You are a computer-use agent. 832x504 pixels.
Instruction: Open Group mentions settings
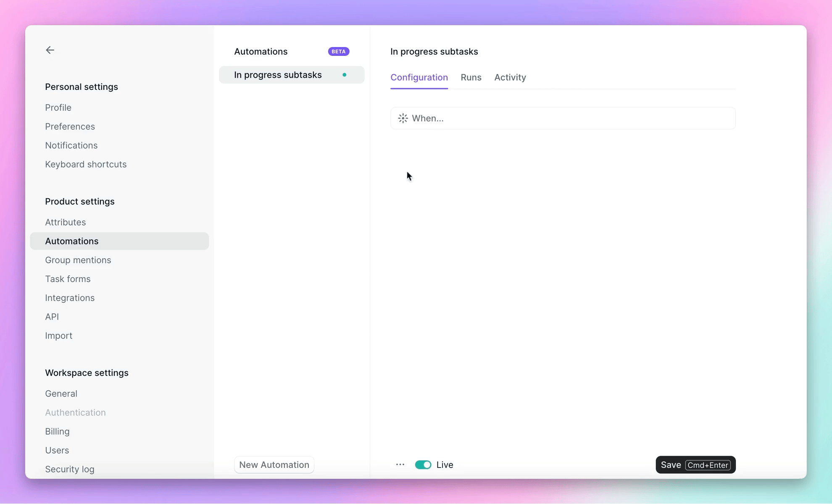point(78,260)
